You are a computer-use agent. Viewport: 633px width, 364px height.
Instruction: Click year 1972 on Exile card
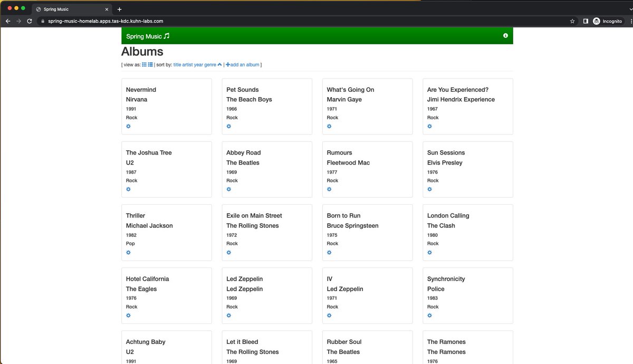point(232,235)
